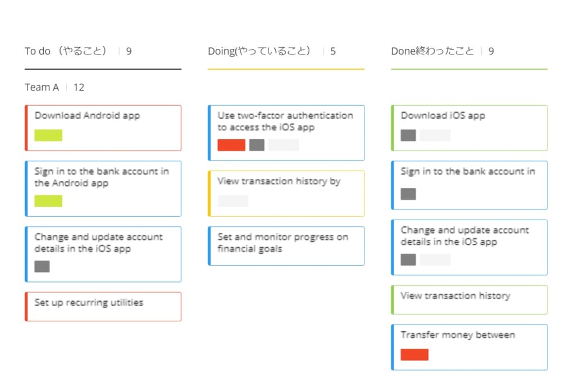575x392 pixels.
Task: Click light placeholder tag on View transaction history by
Action: click(x=232, y=201)
